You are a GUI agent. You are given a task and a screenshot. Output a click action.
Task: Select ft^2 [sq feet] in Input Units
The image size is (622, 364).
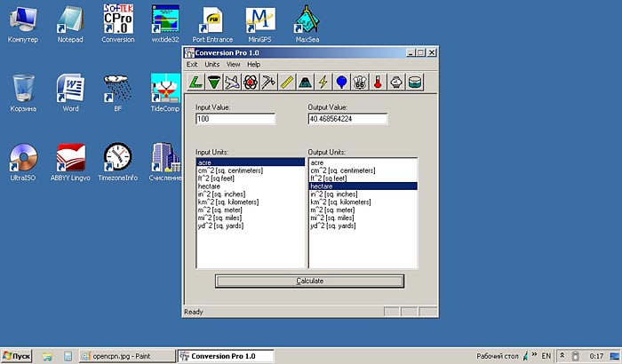tap(251, 178)
